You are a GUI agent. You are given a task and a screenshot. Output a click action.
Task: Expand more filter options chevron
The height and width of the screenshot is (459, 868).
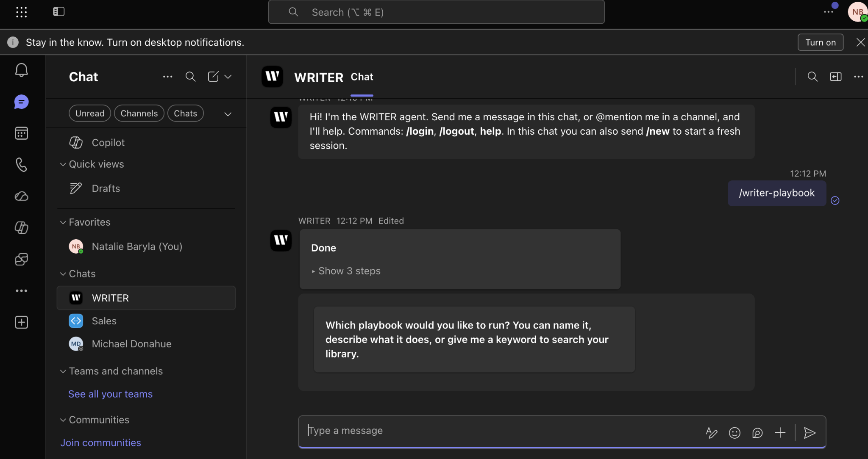click(x=228, y=114)
